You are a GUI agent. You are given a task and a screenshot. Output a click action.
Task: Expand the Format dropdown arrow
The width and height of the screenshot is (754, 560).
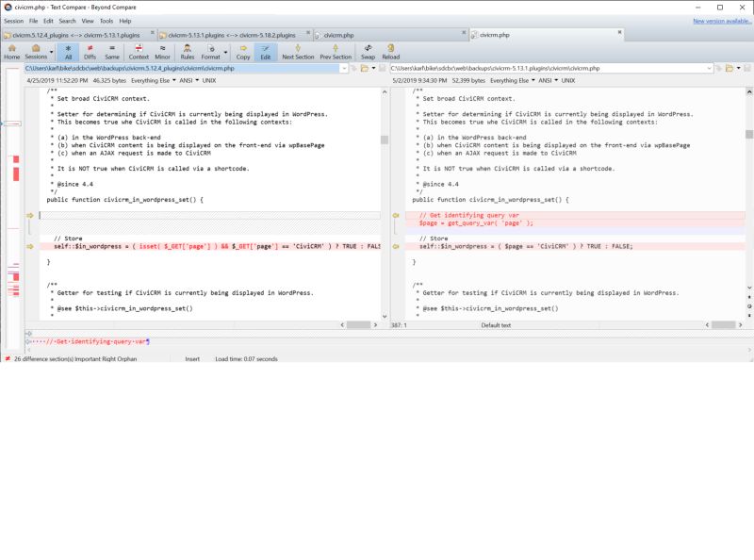(225, 52)
